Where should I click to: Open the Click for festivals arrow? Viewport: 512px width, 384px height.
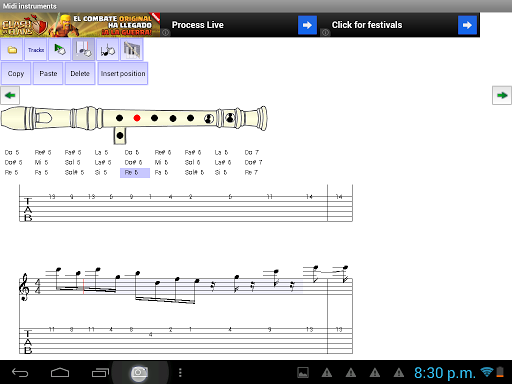click(467, 25)
